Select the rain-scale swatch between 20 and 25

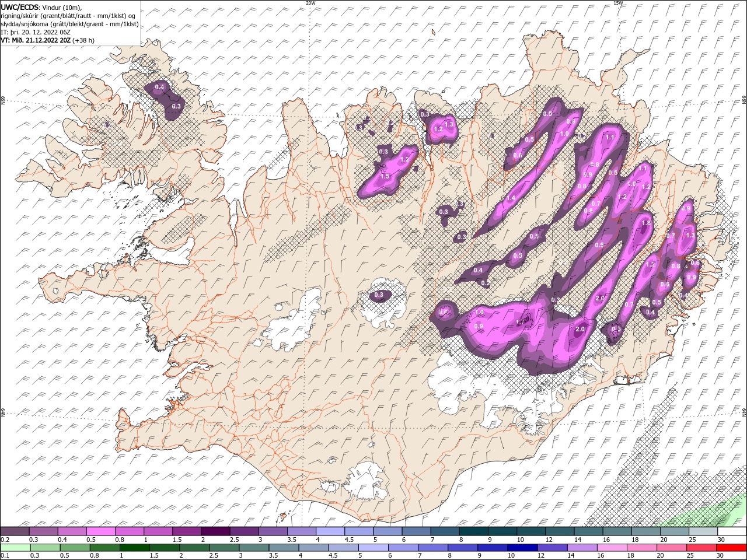(x=672, y=547)
